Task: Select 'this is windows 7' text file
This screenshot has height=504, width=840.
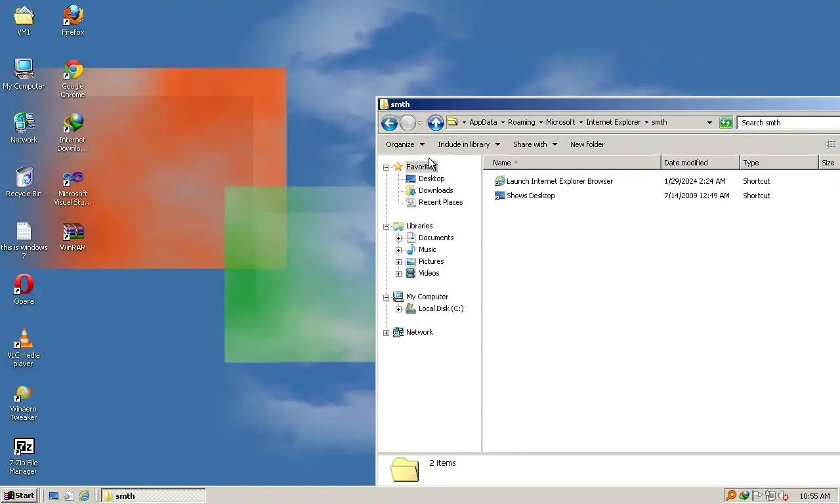Action: click(x=24, y=241)
